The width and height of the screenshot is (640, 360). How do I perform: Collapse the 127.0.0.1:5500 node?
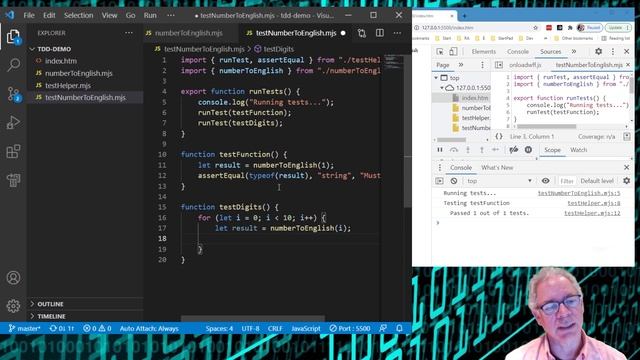(x=442, y=88)
